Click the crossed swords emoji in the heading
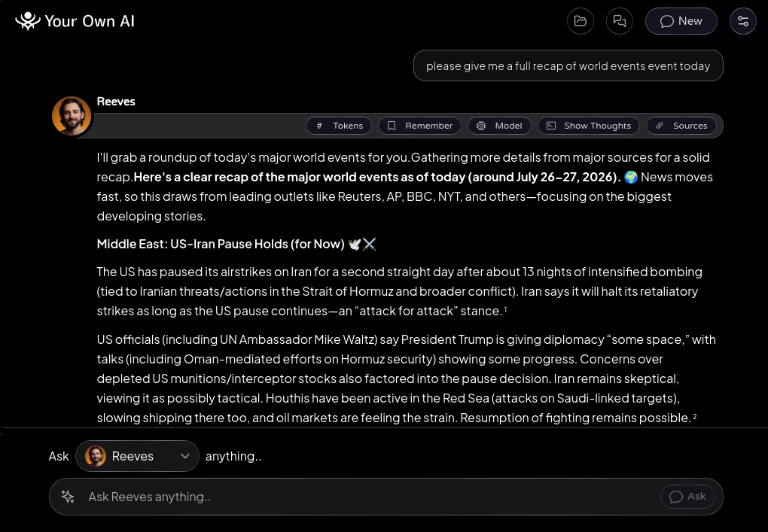This screenshot has height=532, width=768. tap(369, 244)
